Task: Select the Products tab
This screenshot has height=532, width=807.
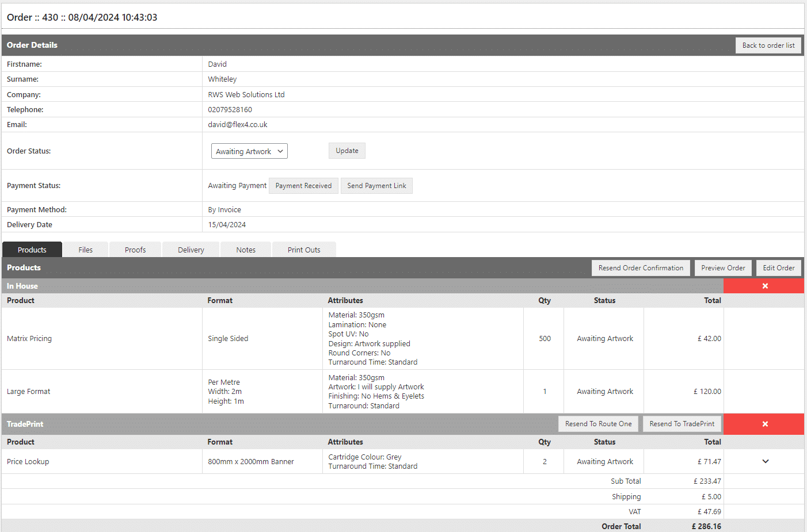Action: coord(32,250)
